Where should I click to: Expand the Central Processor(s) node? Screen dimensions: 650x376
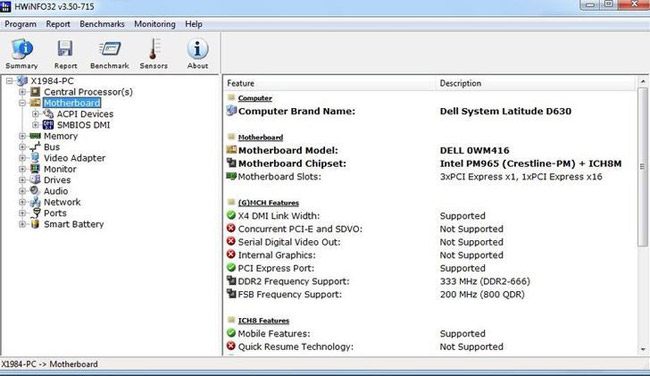[x=22, y=92]
